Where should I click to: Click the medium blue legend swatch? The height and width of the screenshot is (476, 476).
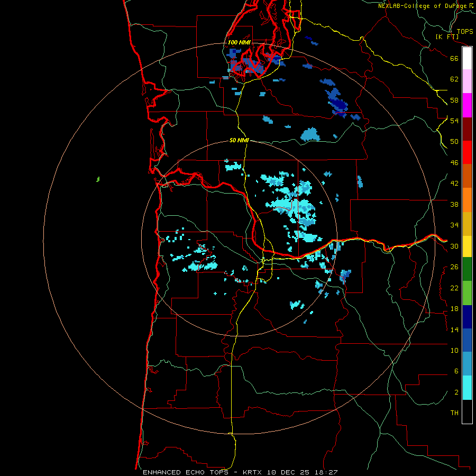467,340
